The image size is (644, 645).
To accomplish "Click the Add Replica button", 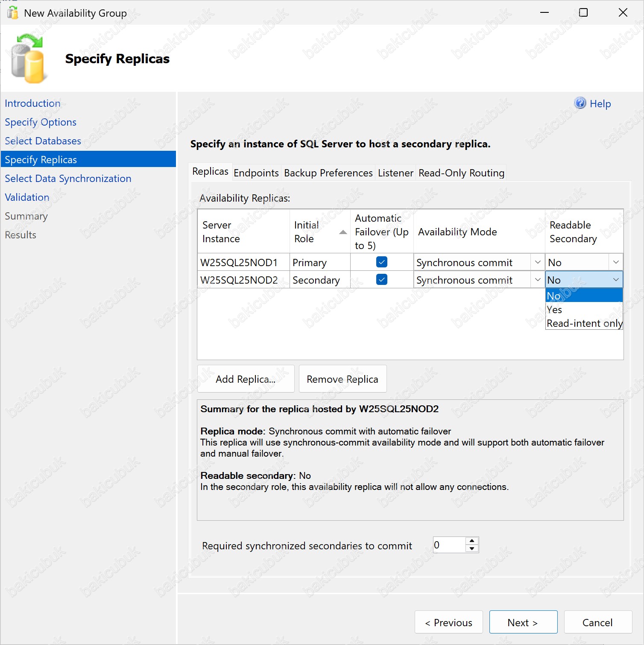I will coord(246,379).
